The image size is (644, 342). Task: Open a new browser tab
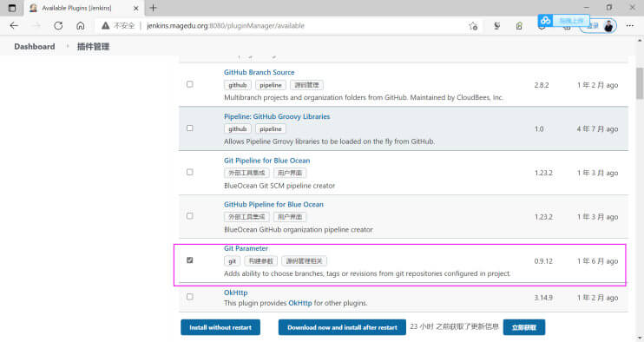pyautogui.click(x=154, y=8)
